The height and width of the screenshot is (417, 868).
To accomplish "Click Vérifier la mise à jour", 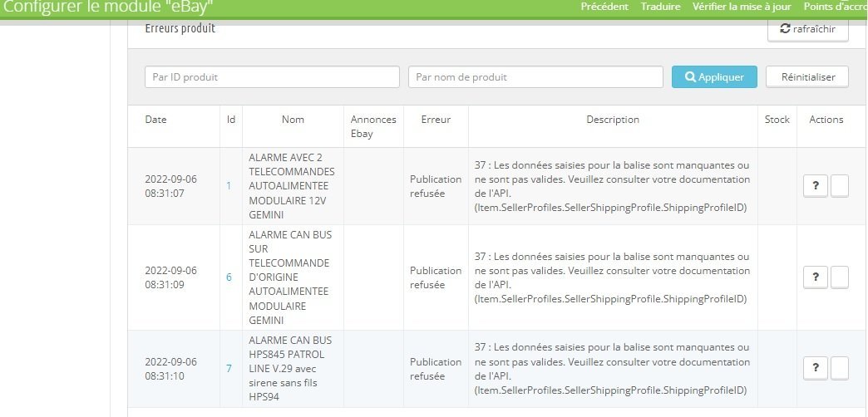I will click(x=742, y=7).
